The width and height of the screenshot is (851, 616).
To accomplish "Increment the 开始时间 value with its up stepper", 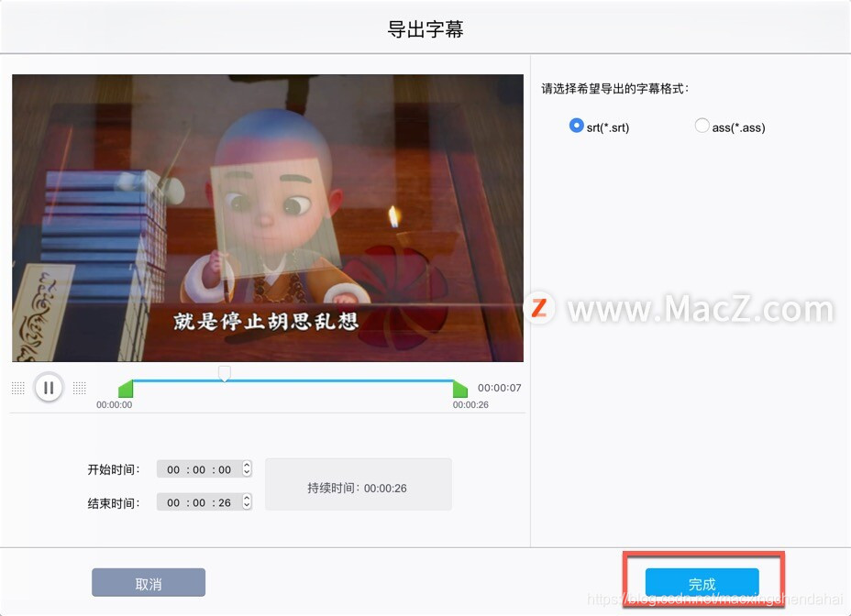I will click(x=245, y=465).
